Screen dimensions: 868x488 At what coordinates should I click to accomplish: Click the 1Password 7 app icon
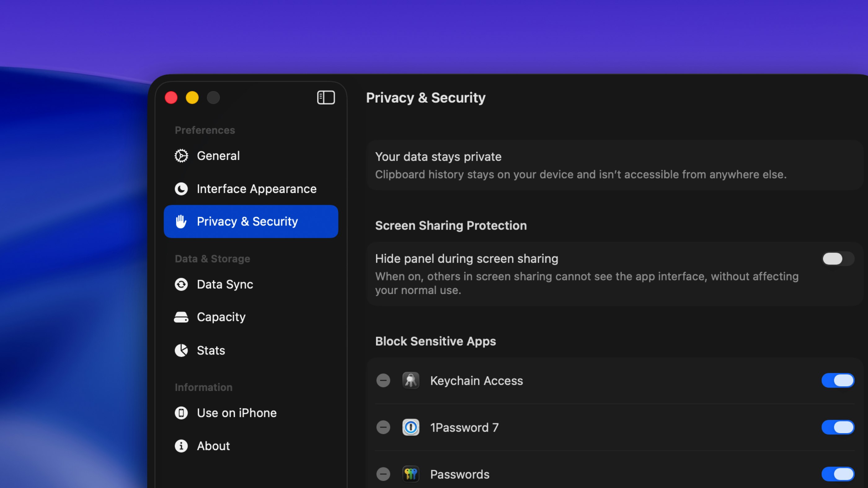[411, 427]
